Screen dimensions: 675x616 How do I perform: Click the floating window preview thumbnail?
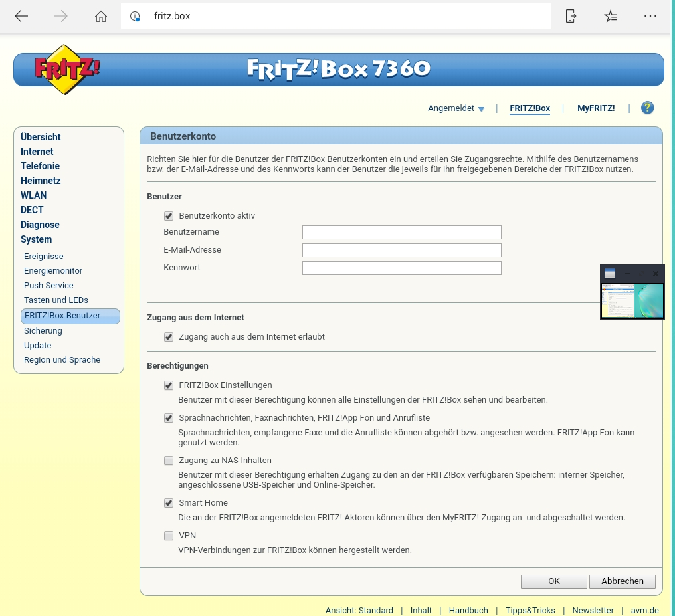point(632,301)
